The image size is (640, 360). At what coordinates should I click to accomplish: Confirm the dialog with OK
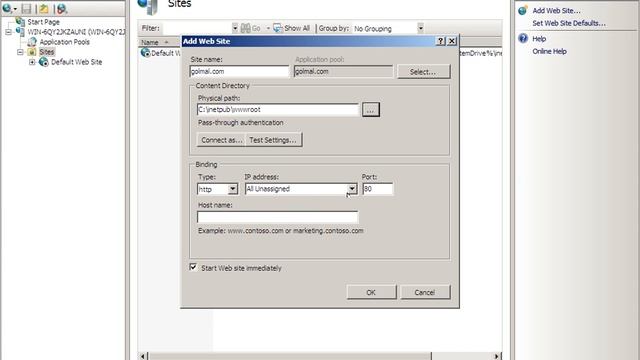click(x=371, y=292)
